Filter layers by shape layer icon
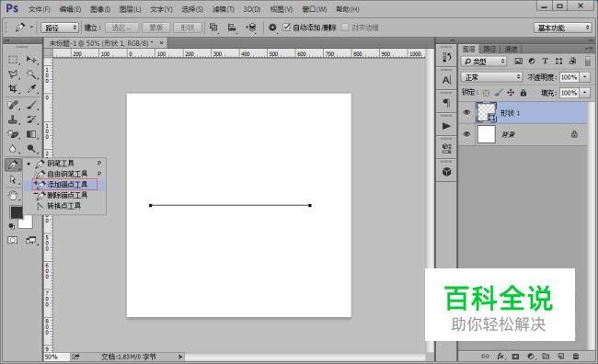The width and height of the screenshot is (598, 364). click(x=558, y=61)
